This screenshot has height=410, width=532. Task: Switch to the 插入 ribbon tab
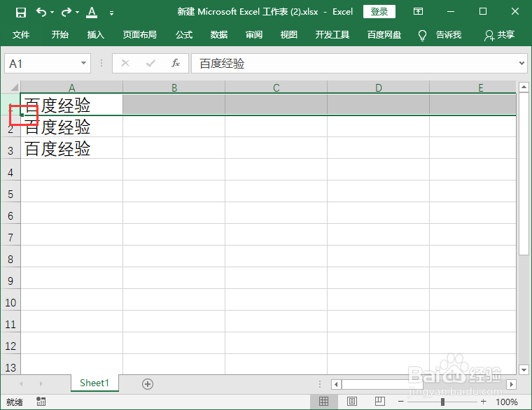pos(96,34)
